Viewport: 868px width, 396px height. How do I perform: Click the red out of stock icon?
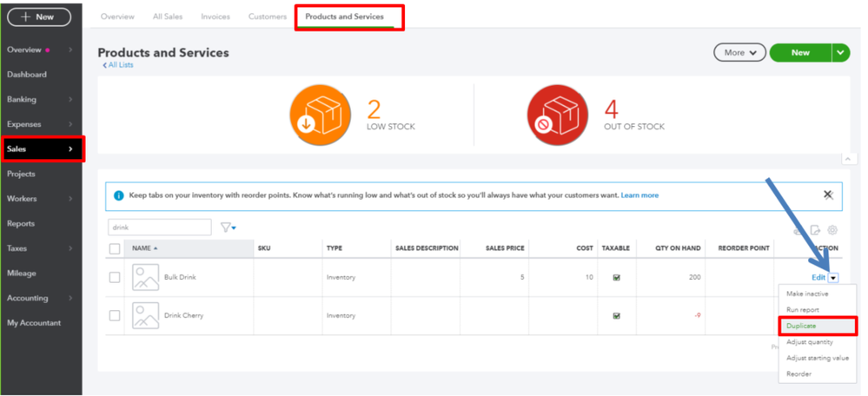click(x=558, y=115)
